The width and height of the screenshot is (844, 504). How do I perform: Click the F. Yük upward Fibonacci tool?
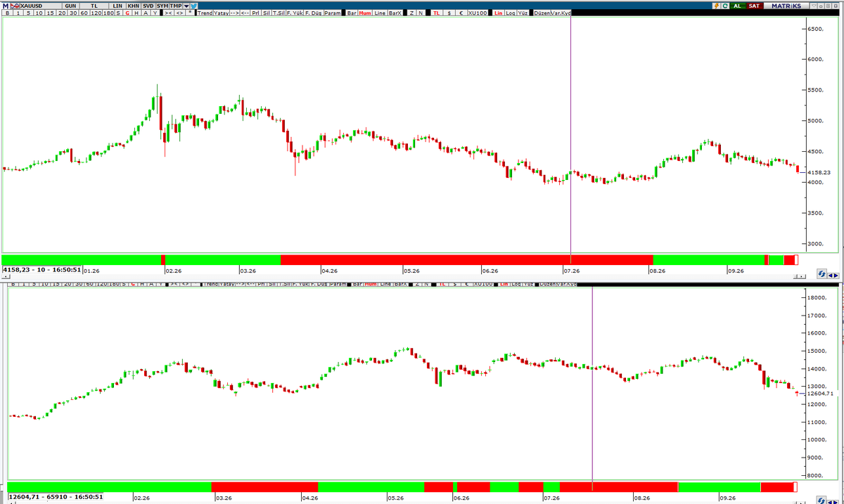pyautogui.click(x=295, y=13)
